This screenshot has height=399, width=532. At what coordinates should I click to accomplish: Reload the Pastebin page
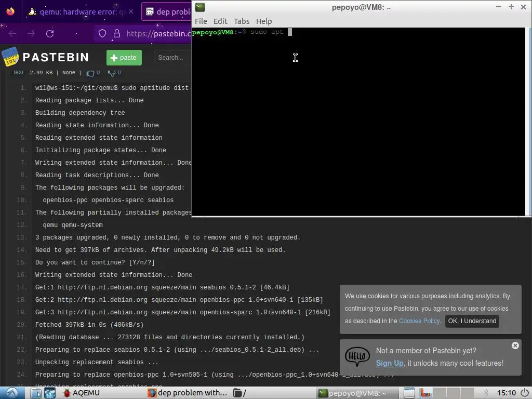click(x=50, y=34)
